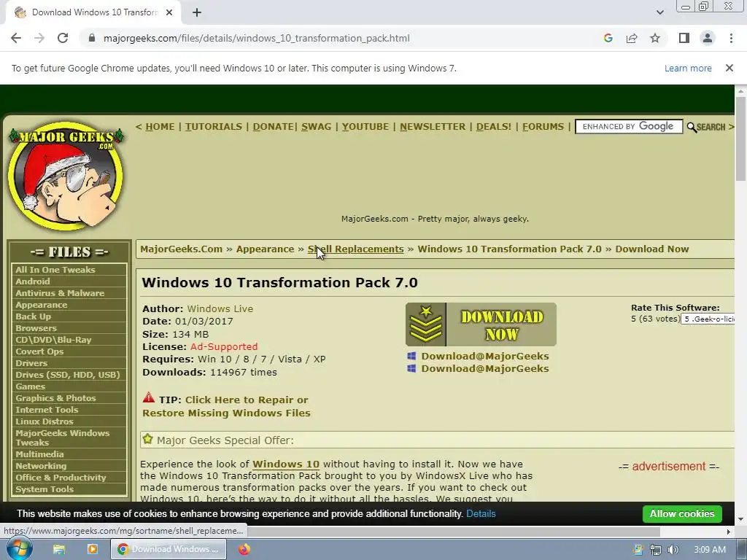
Task: Bookmark this page with star icon
Action: click(x=655, y=38)
